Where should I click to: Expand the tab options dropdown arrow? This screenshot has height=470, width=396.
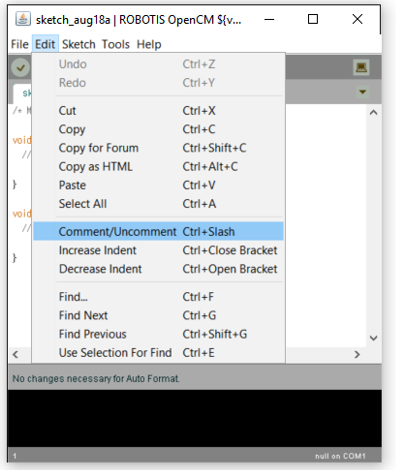click(363, 92)
